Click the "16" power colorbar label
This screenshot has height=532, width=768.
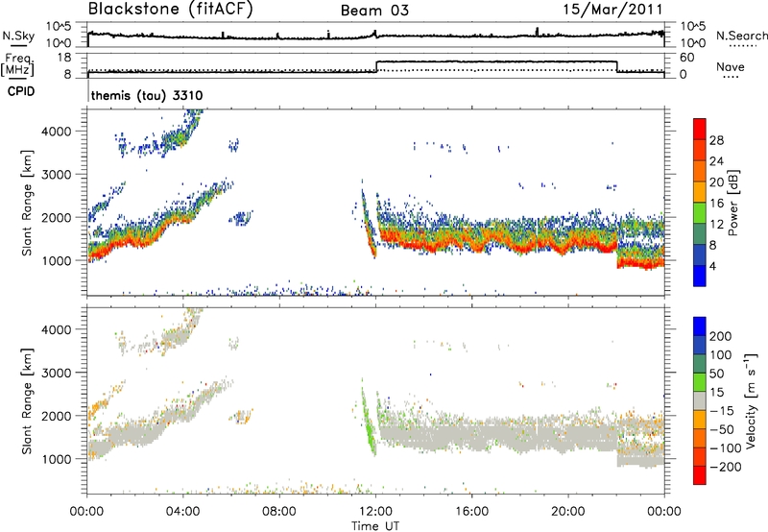pos(716,204)
